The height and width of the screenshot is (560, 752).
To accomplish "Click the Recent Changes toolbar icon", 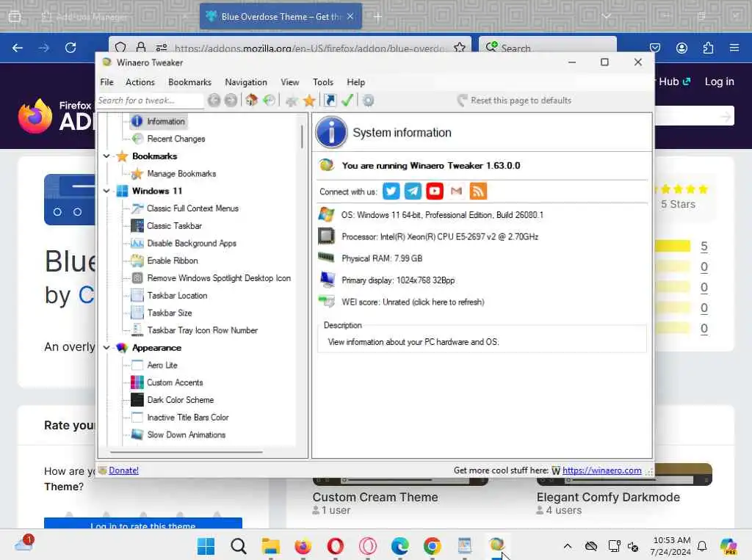I will click(x=269, y=101).
